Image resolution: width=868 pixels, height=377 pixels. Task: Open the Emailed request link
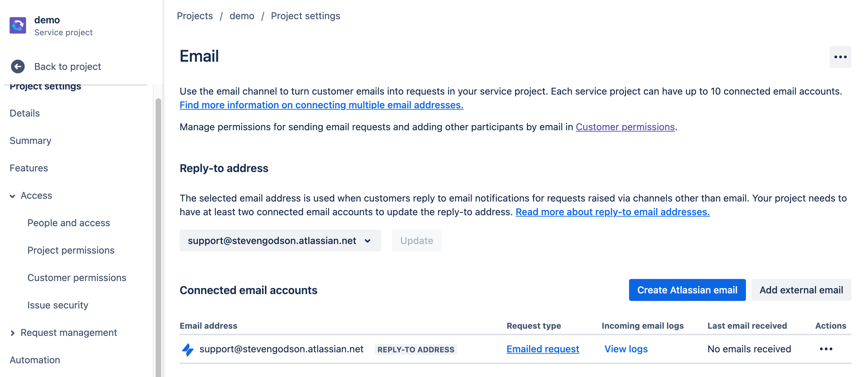[543, 349]
